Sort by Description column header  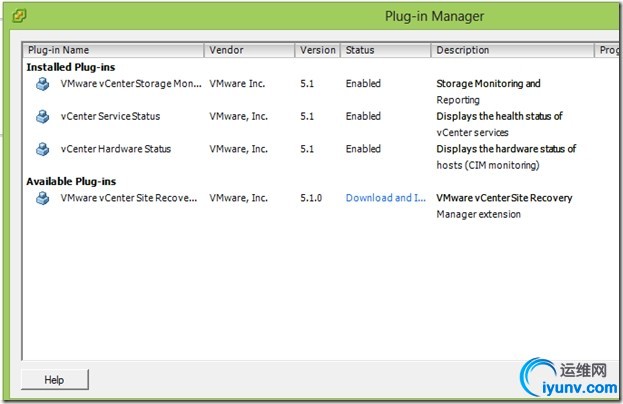point(512,50)
